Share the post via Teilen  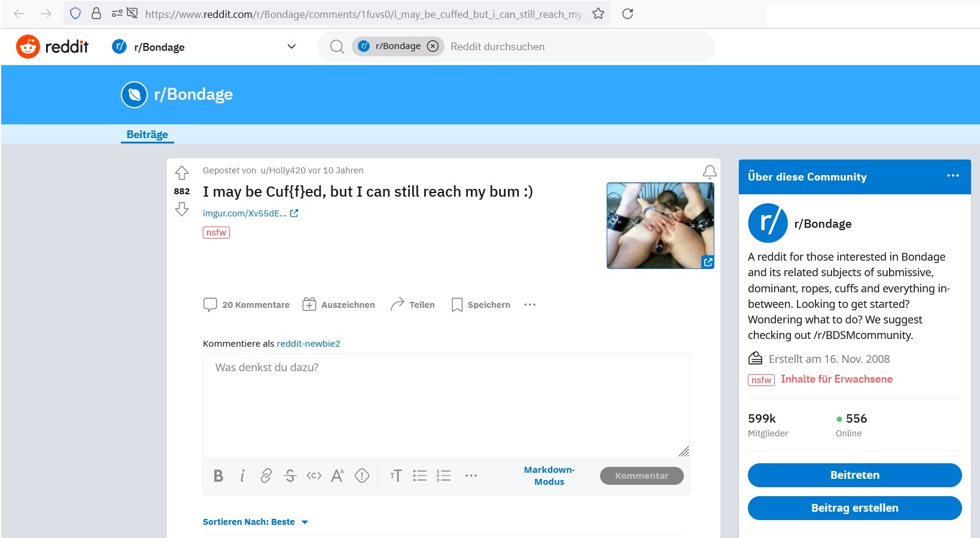[x=412, y=305]
